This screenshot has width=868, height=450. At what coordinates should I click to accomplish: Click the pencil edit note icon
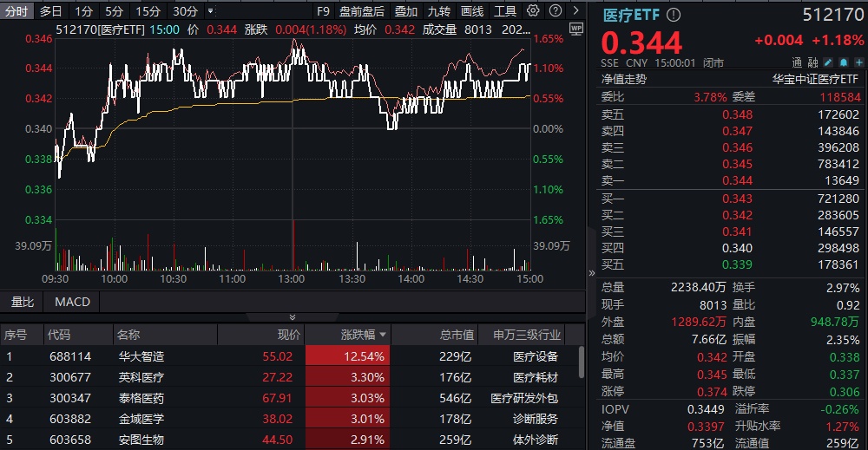pyautogui.click(x=828, y=62)
